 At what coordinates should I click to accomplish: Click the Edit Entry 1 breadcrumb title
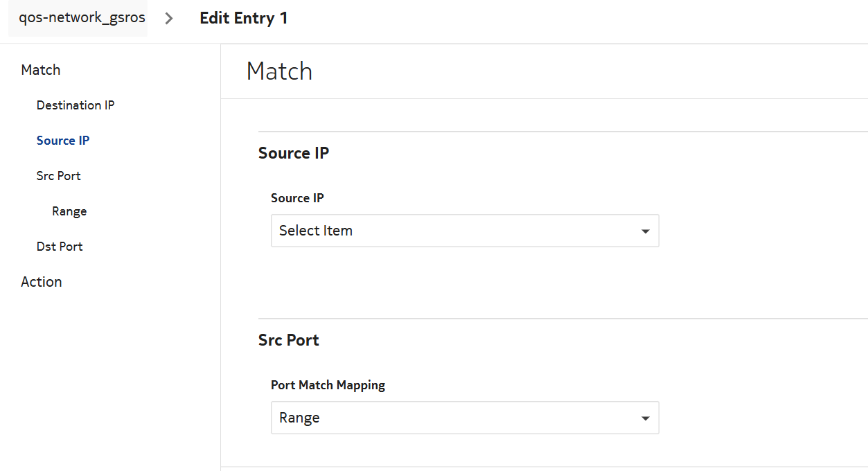244,19
